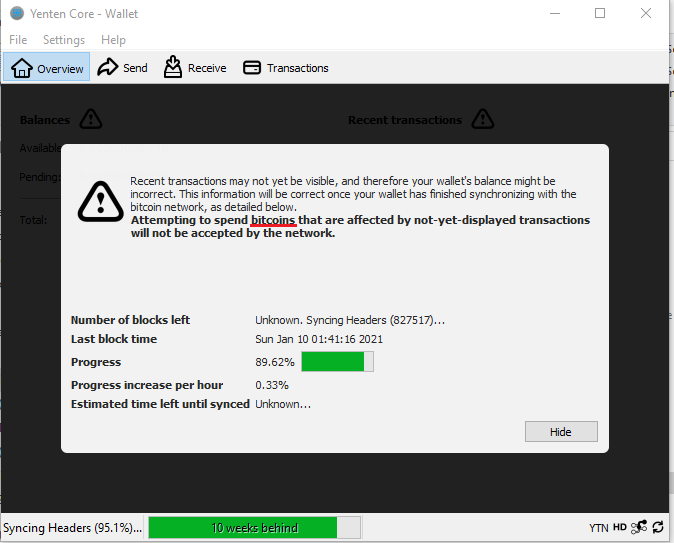Switch to the Overview tab
Image resolution: width=674 pixels, height=543 pixels.
pyautogui.click(x=47, y=67)
